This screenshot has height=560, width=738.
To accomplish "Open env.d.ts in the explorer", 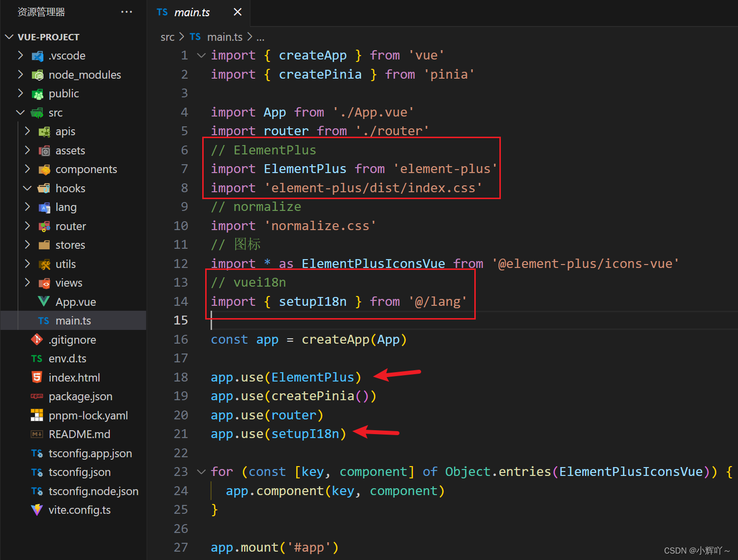I will point(67,358).
